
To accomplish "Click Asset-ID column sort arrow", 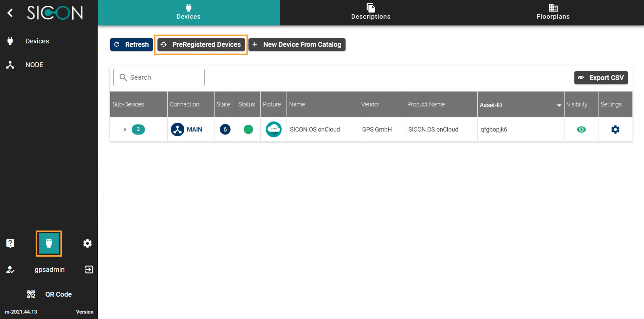I will tap(559, 105).
